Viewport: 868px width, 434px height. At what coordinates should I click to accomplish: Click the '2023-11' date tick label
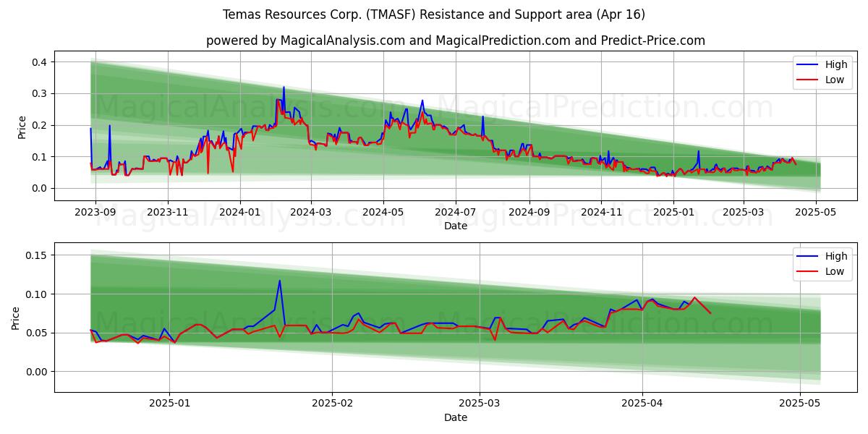168,213
